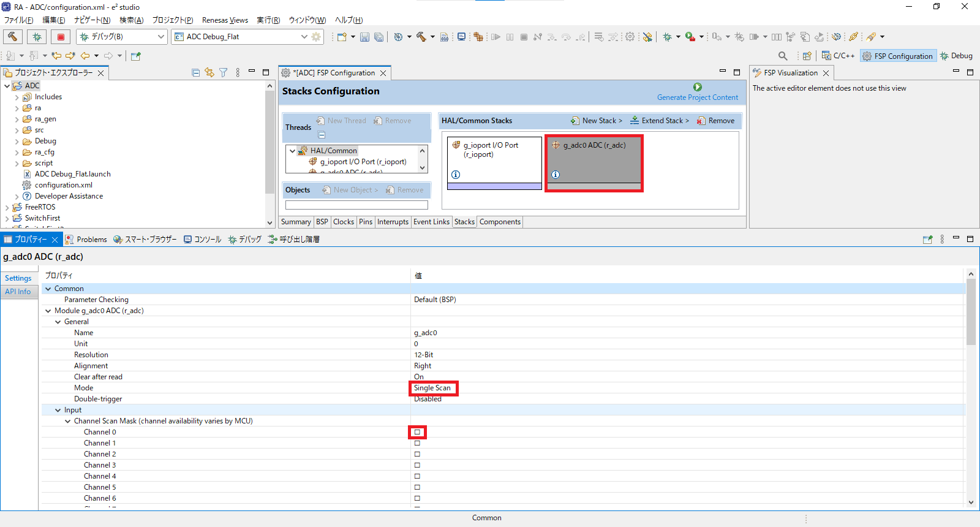Open the ファイル(F) menu
The height and width of the screenshot is (527, 980).
(19, 20)
